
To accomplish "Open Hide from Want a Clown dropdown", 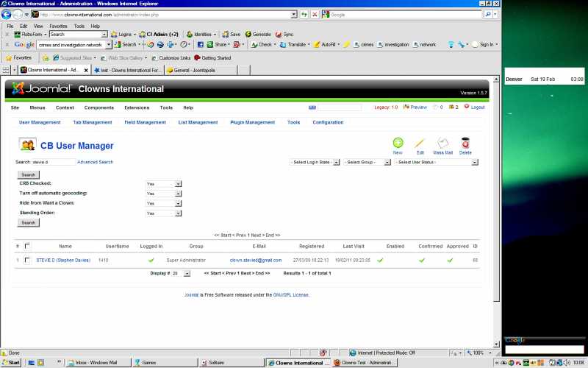I will click(x=163, y=204).
